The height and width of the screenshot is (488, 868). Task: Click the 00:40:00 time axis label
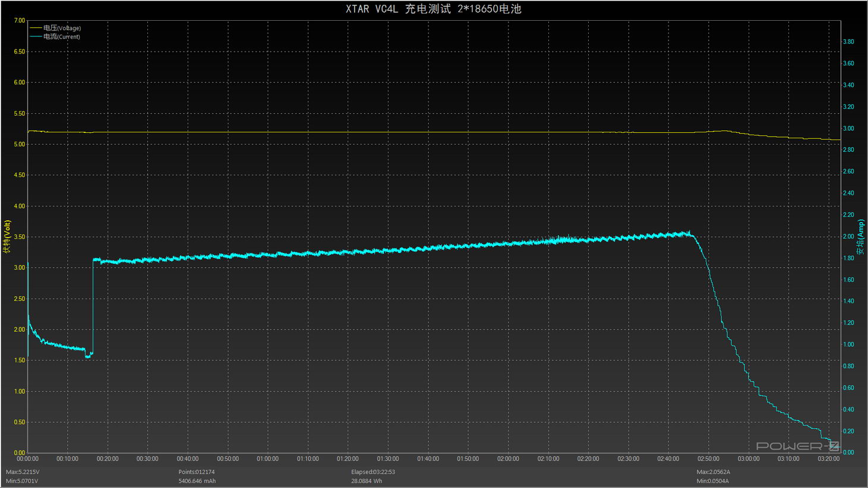188,459
